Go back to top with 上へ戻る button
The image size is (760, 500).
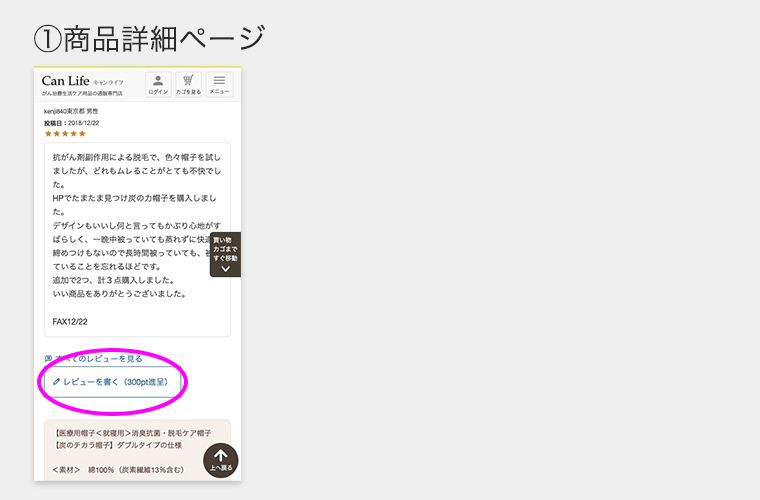tap(221, 460)
